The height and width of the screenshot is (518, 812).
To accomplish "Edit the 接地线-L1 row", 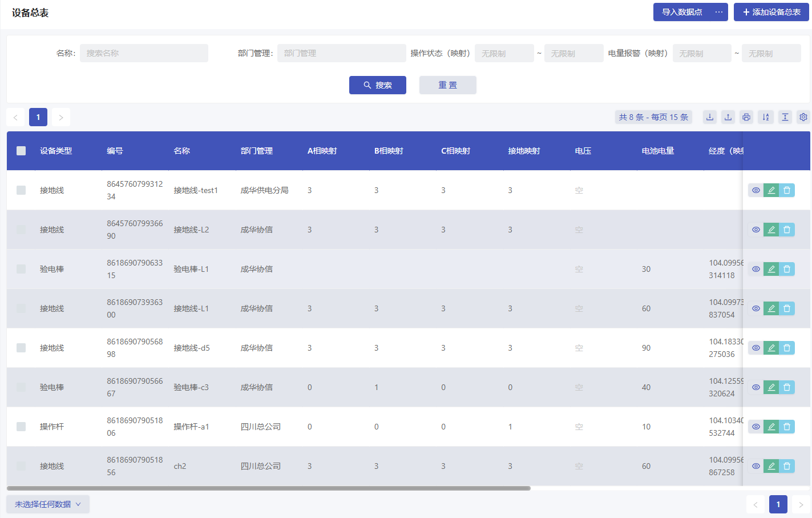I will [771, 308].
